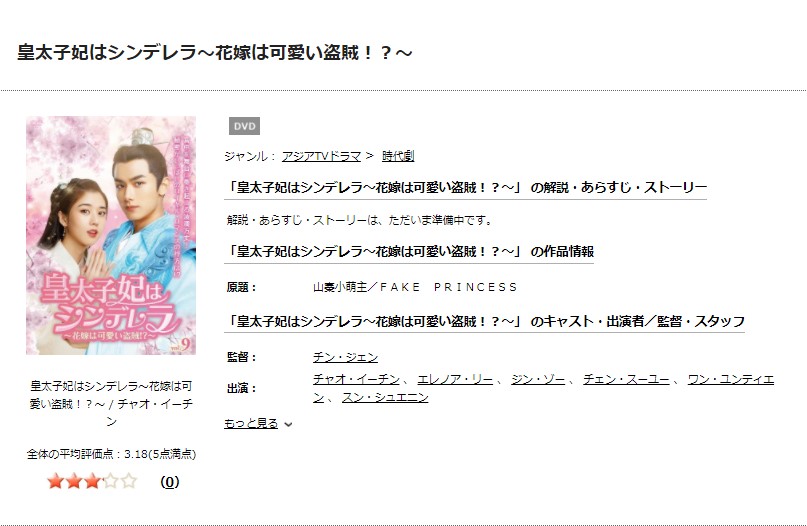Open the 時代劇 genre link

[398, 156]
